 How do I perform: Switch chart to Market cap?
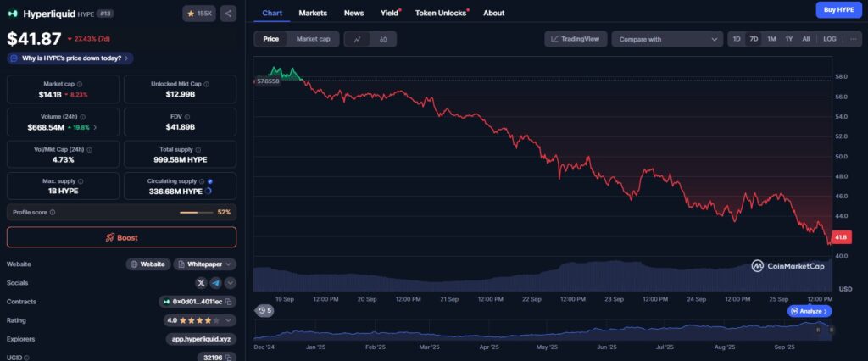click(x=313, y=39)
